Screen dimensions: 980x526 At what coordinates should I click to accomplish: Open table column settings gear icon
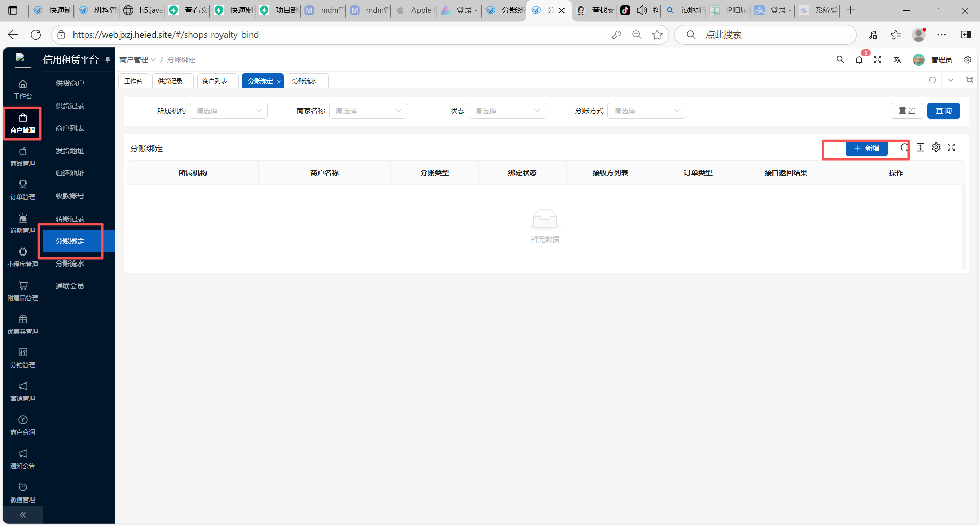[x=936, y=148]
